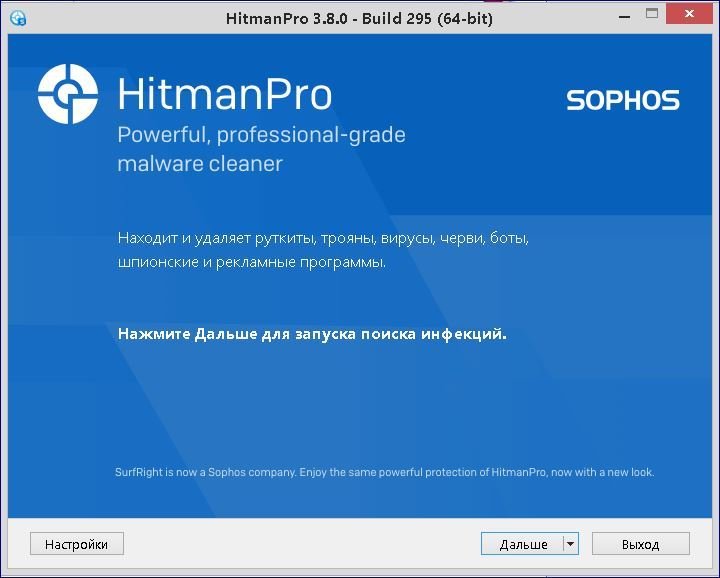Click the 'Powerful, professional-grade' tagline line

[261, 135]
